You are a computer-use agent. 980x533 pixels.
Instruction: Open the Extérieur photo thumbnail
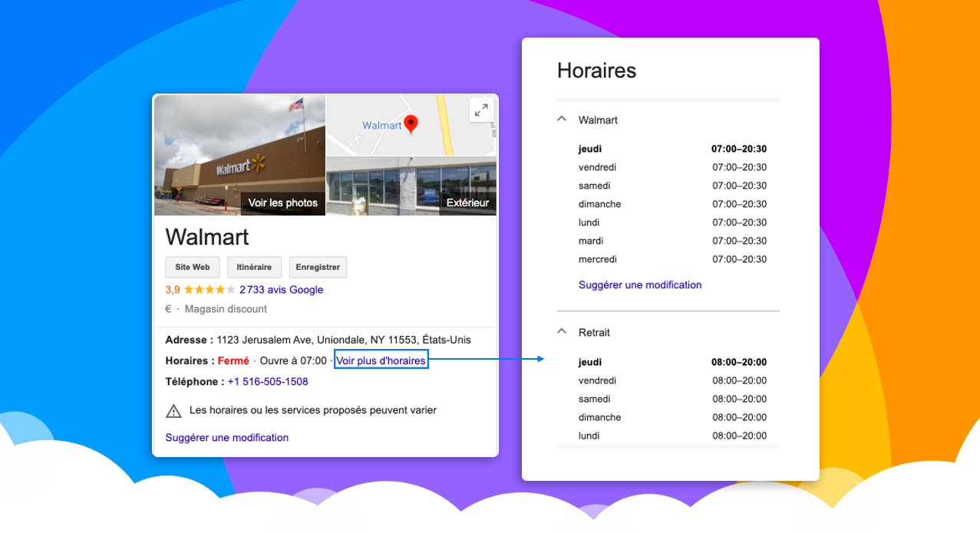(x=411, y=186)
